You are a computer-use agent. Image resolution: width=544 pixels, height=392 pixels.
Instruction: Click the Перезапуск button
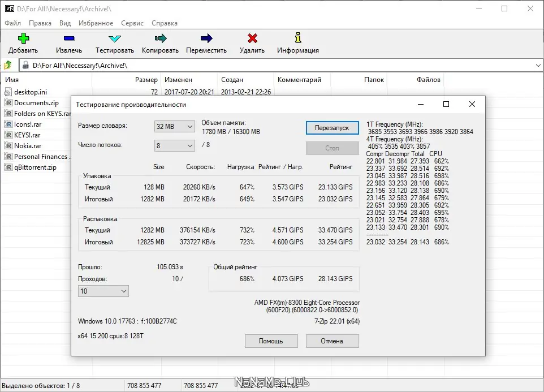point(332,128)
